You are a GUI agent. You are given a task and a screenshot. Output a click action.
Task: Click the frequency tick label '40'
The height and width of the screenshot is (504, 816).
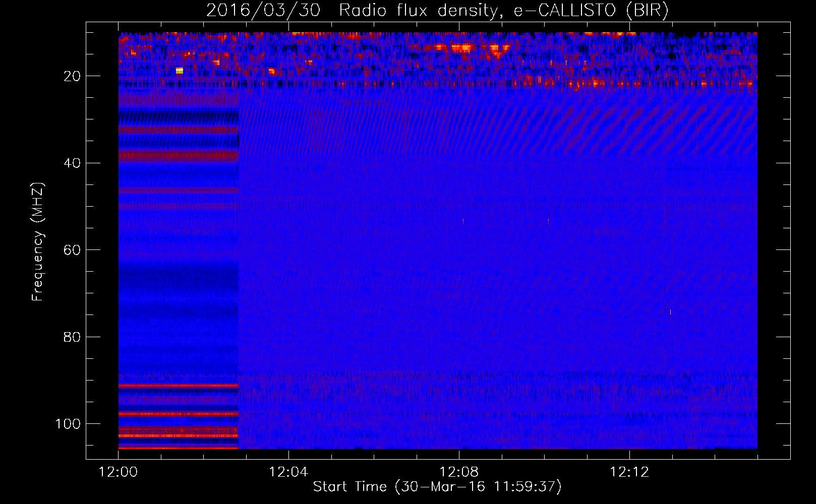pos(72,163)
